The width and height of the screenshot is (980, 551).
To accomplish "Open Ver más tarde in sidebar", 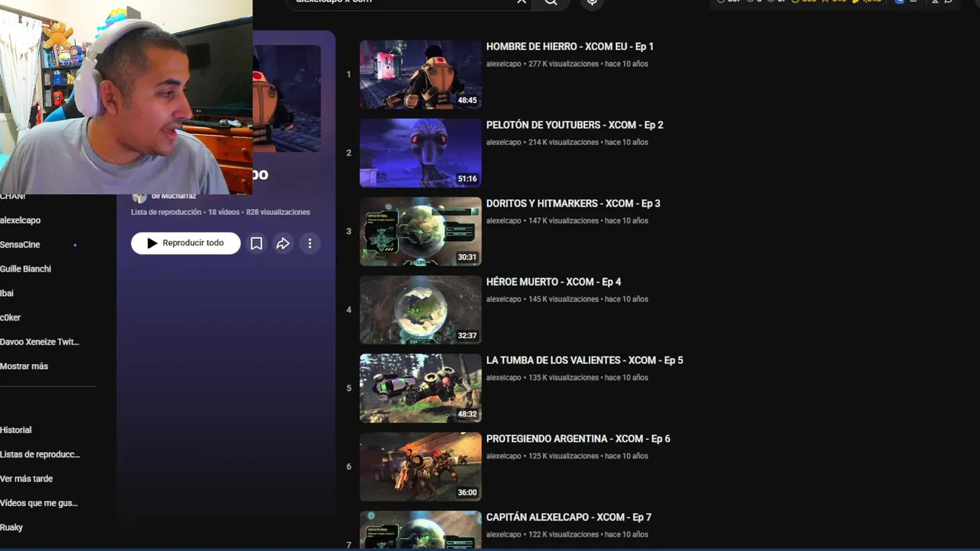I will click(x=26, y=479).
